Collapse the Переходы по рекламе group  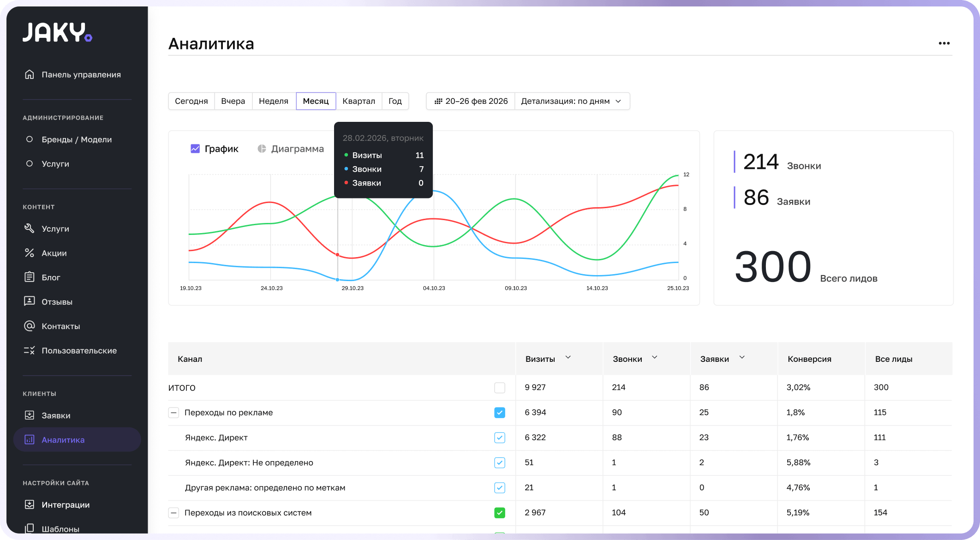click(173, 413)
